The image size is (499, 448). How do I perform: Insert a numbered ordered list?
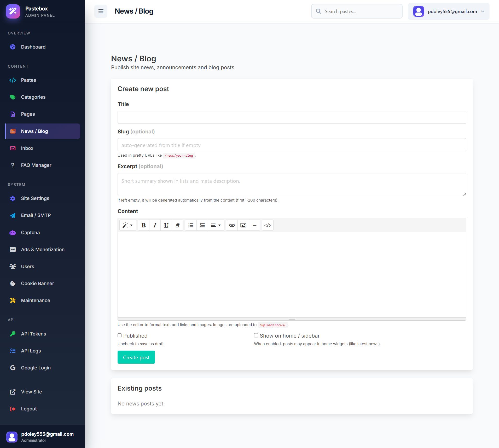coord(202,225)
